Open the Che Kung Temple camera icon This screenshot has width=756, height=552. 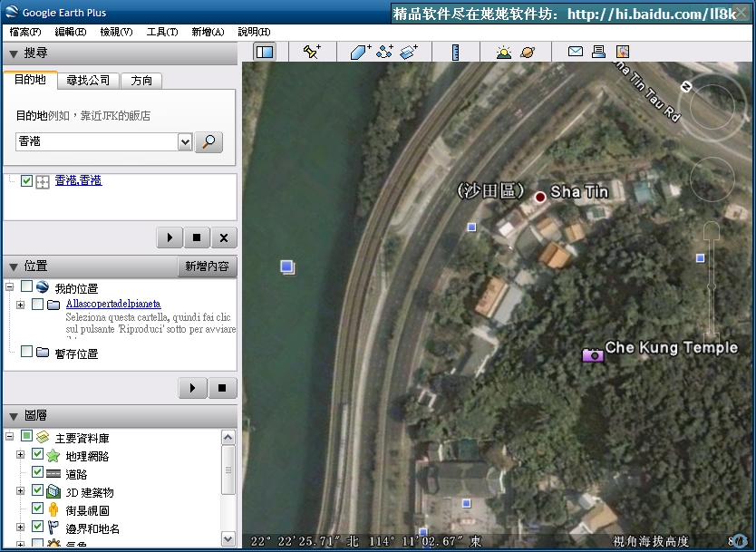point(593,354)
